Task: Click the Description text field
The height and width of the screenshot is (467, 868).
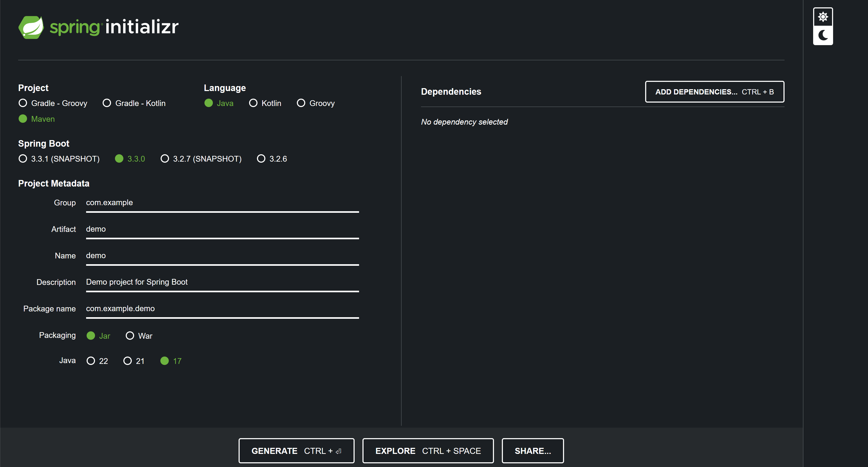Action: [x=222, y=282]
